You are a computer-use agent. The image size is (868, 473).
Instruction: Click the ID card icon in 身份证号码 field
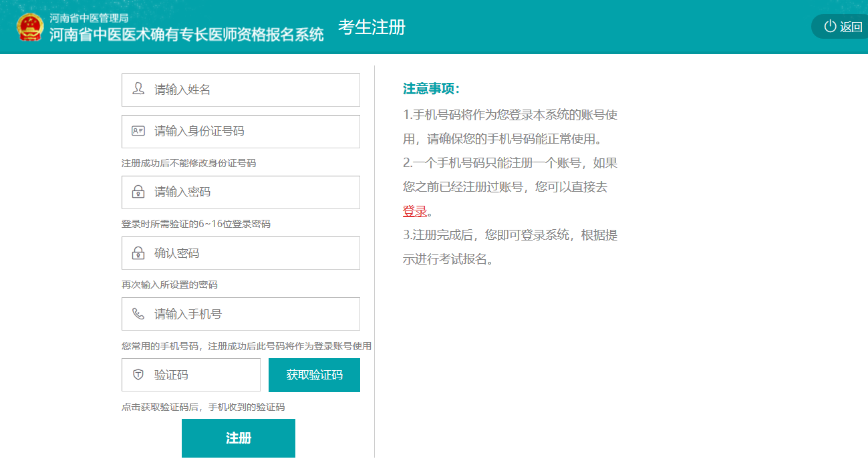(x=138, y=131)
